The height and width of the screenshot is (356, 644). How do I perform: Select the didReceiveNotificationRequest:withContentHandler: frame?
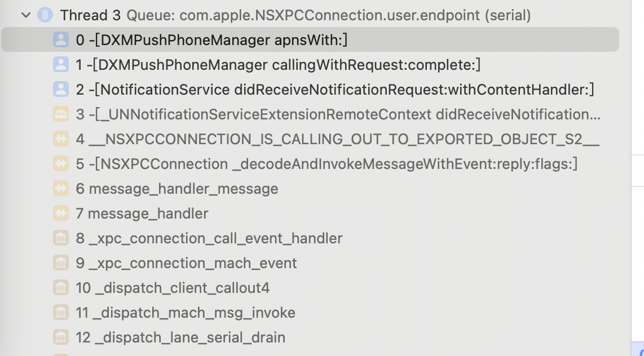coord(335,90)
